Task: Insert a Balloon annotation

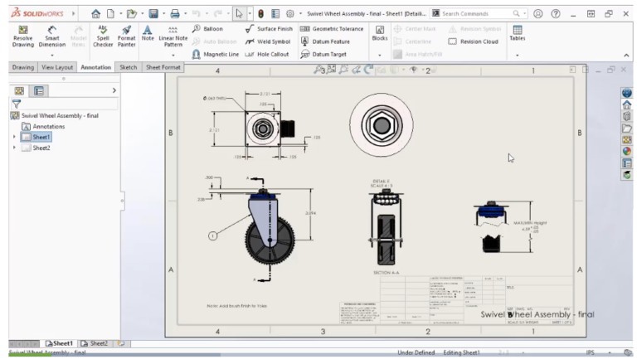Action: click(x=211, y=28)
